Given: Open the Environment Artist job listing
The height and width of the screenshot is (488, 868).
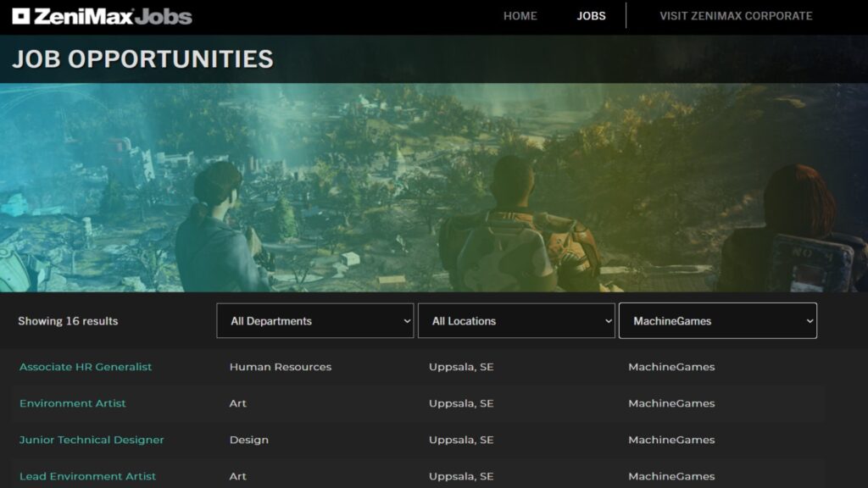Looking at the screenshot, I should click(73, 403).
